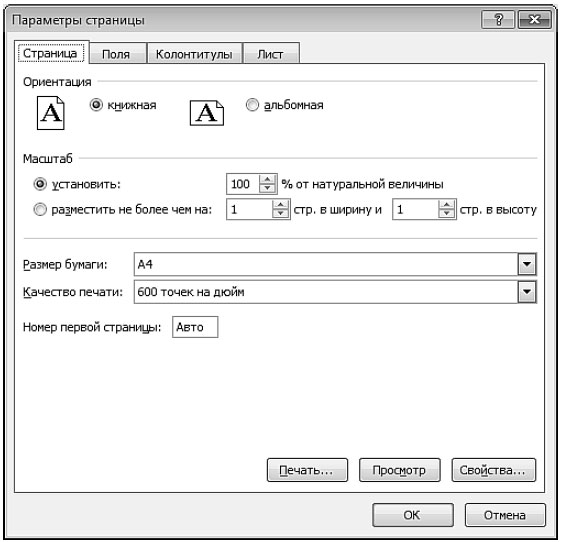Viewport: 562px width, 542px height.
Task: Click the Печать... button
Action: pyautogui.click(x=307, y=470)
